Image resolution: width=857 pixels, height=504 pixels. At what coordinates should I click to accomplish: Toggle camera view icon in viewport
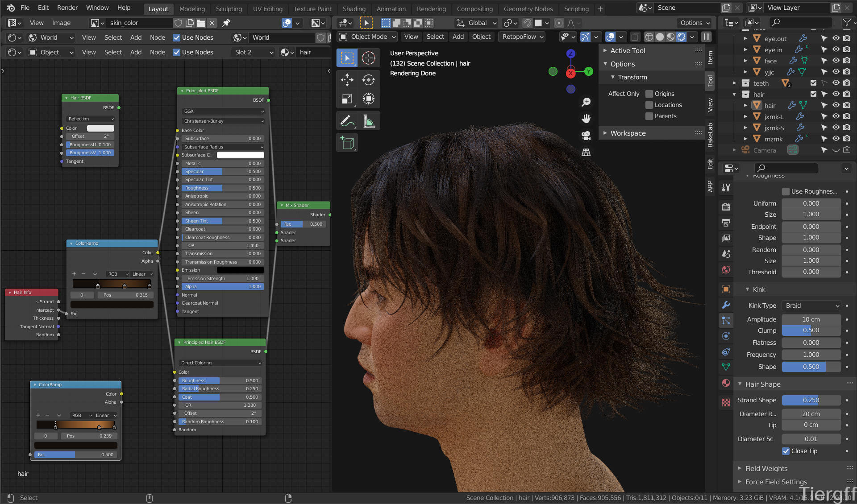coord(586,136)
